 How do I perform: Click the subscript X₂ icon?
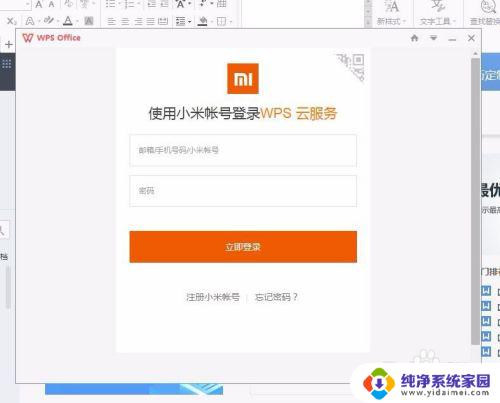pos(11,22)
